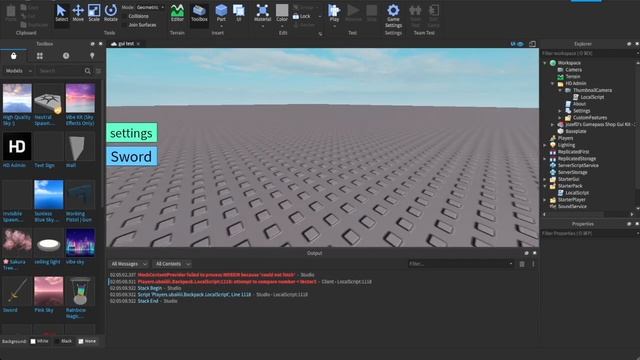Viewport: 640px width, 360px height.
Task: Open the UI insert tool
Action: (239, 13)
